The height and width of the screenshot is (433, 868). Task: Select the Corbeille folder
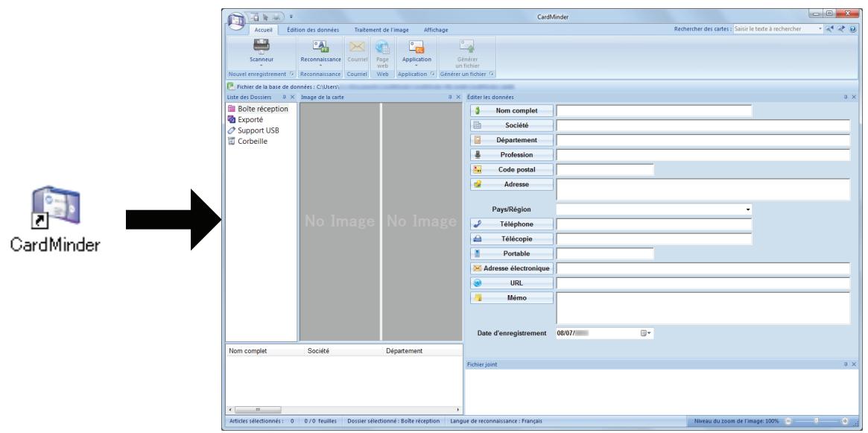point(248,141)
